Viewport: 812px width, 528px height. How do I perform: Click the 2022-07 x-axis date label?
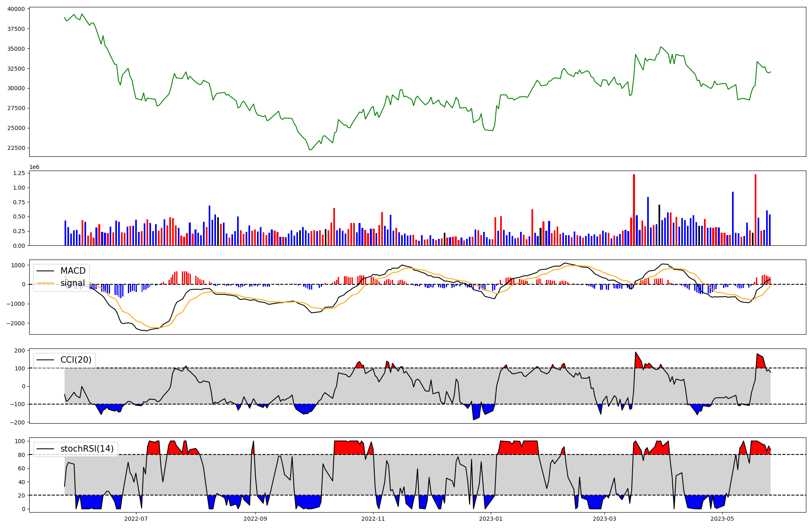[136, 519]
